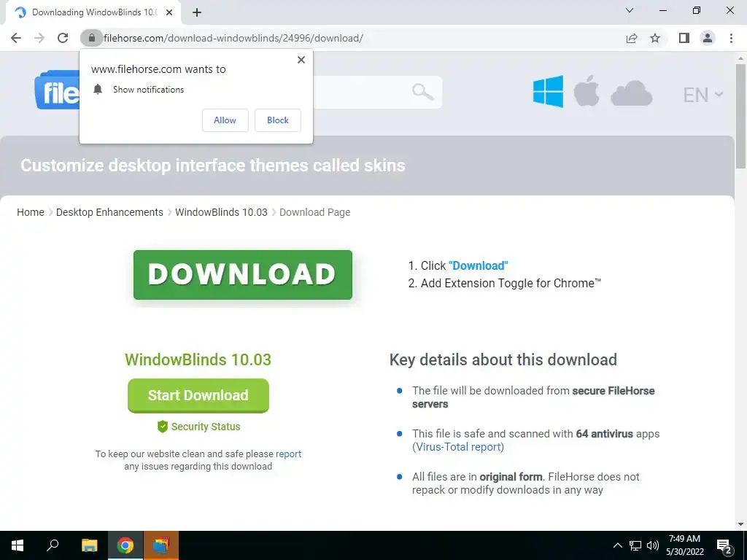
Task: Open the clock and date flyout
Action: 684,545
